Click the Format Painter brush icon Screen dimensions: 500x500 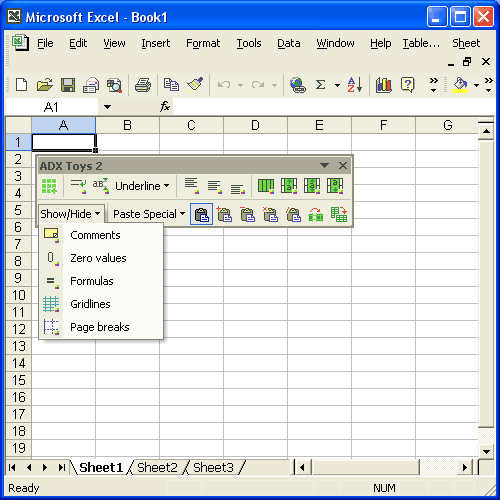point(195,85)
